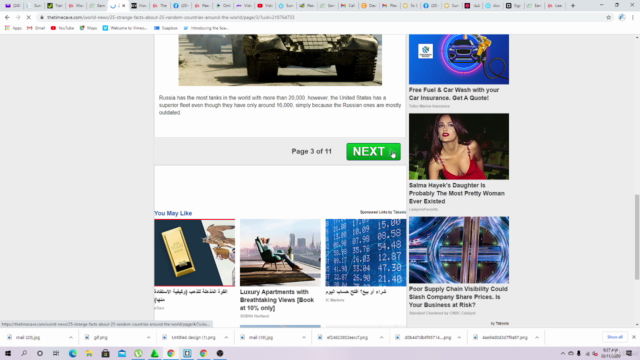Viewport: 640px width, 360px height.
Task: Click the green NEXT button
Action: tap(373, 151)
